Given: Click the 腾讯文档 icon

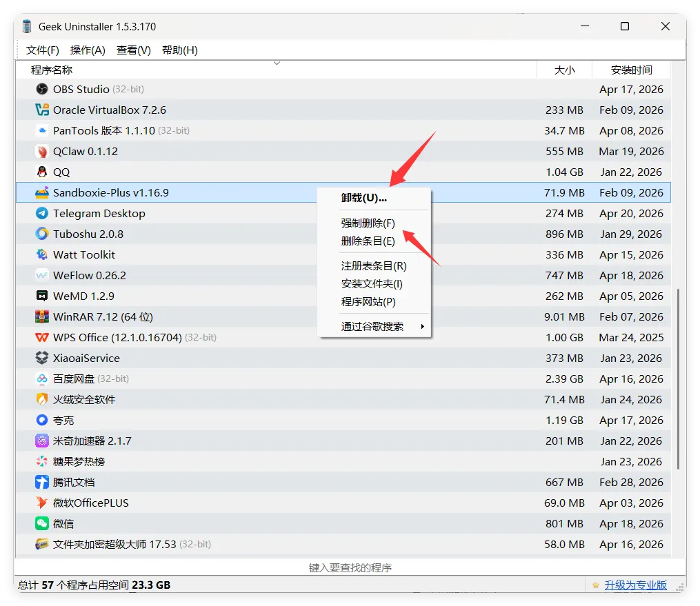Looking at the screenshot, I should point(42,482).
